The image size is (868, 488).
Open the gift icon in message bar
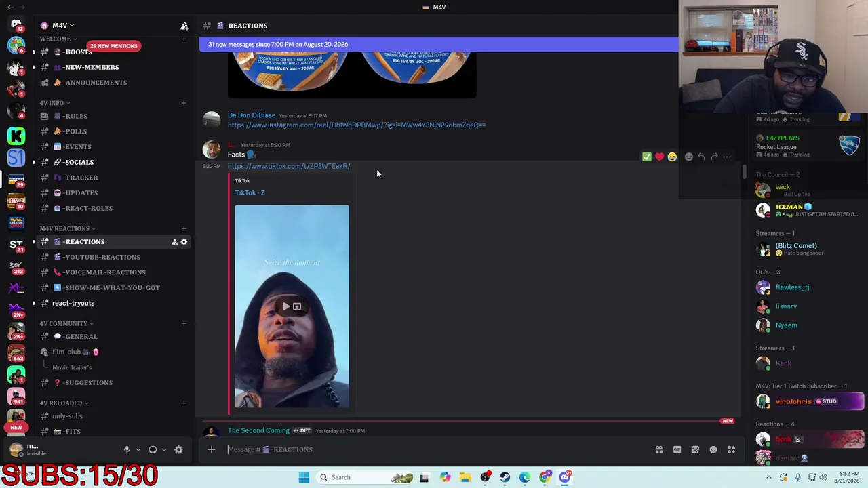click(658, 449)
